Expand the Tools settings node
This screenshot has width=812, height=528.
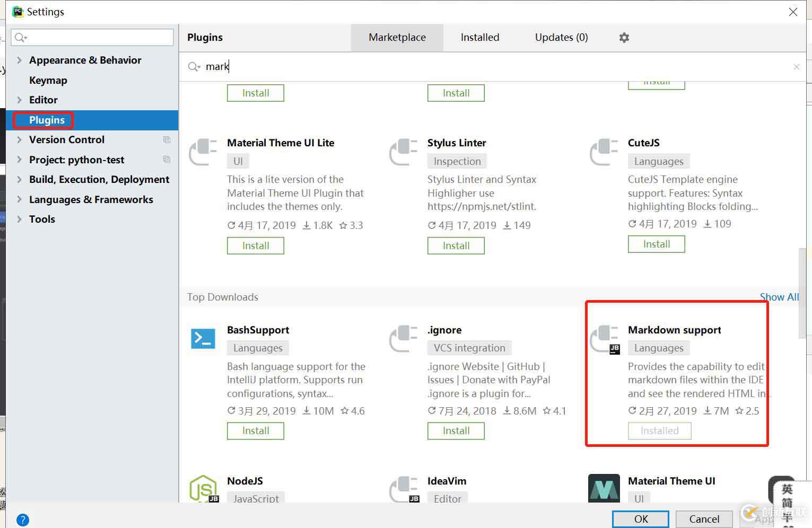pos(19,219)
